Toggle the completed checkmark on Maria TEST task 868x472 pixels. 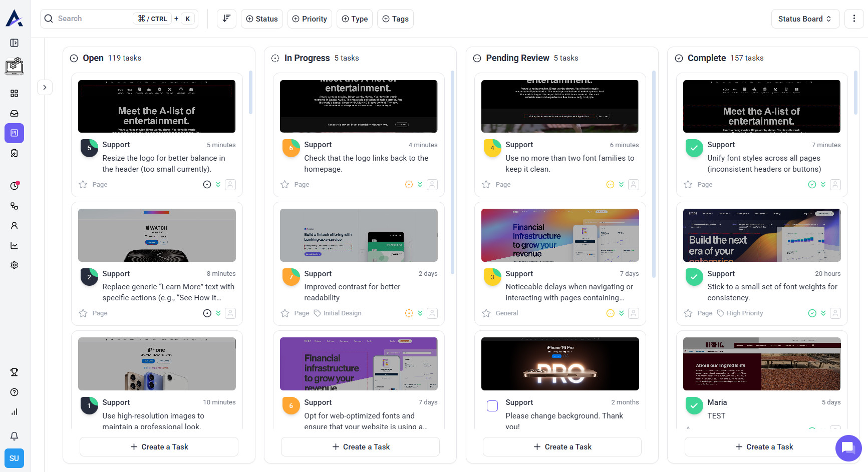[694, 406]
